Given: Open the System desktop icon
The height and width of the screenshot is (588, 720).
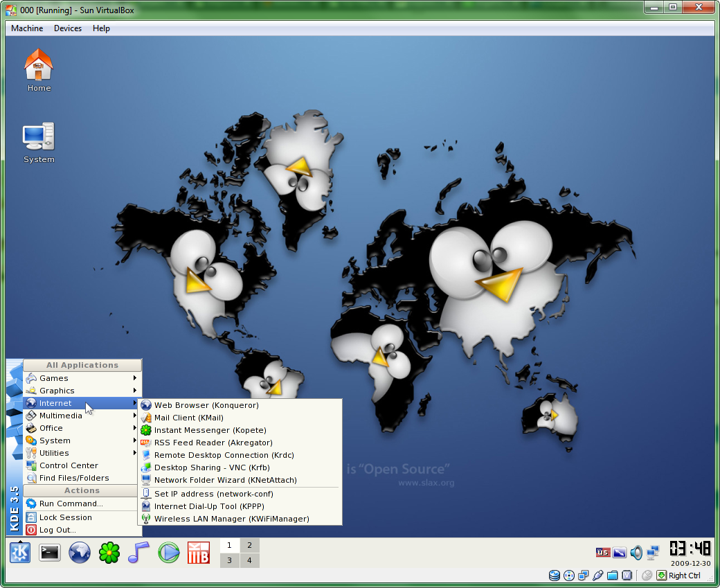Looking at the screenshot, I should (x=39, y=143).
